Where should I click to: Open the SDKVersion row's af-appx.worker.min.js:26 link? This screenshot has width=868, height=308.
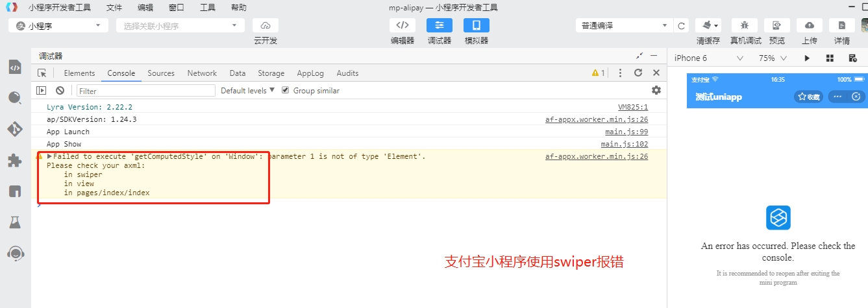coord(597,119)
